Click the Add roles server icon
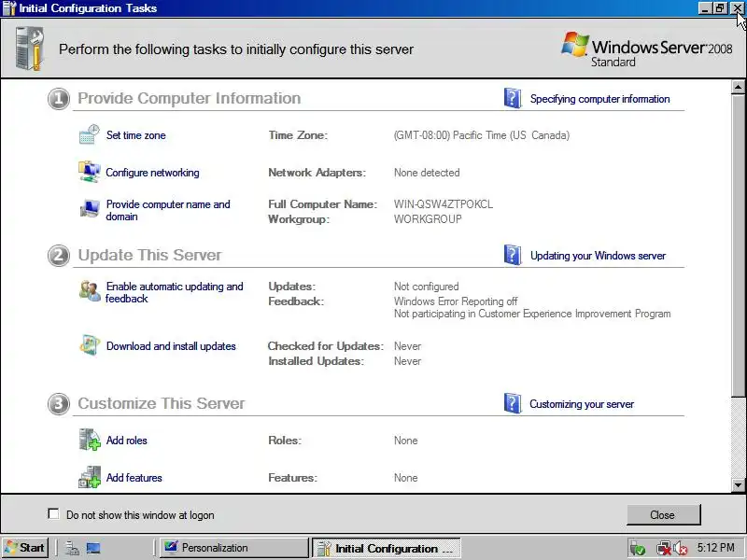Image resolution: width=747 pixels, height=560 pixels. 89,440
